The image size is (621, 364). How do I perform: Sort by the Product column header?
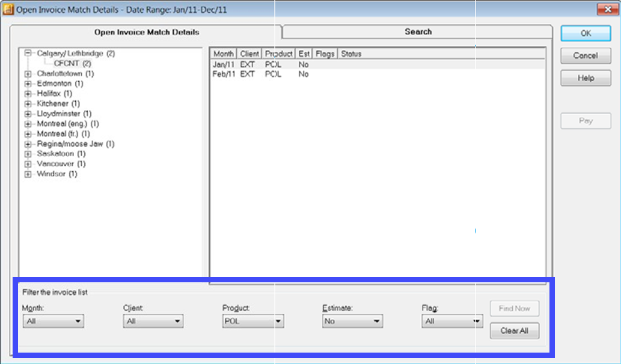pos(278,54)
